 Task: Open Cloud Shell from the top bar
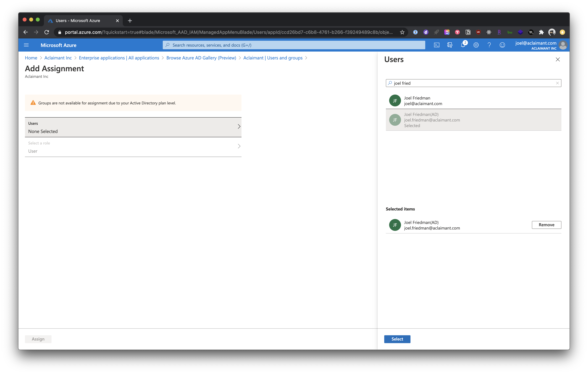coord(437,45)
